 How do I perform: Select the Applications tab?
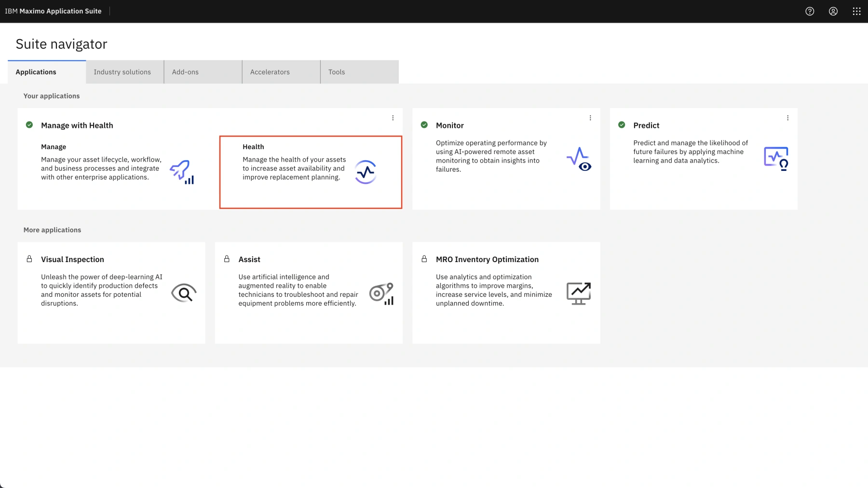[x=47, y=72]
